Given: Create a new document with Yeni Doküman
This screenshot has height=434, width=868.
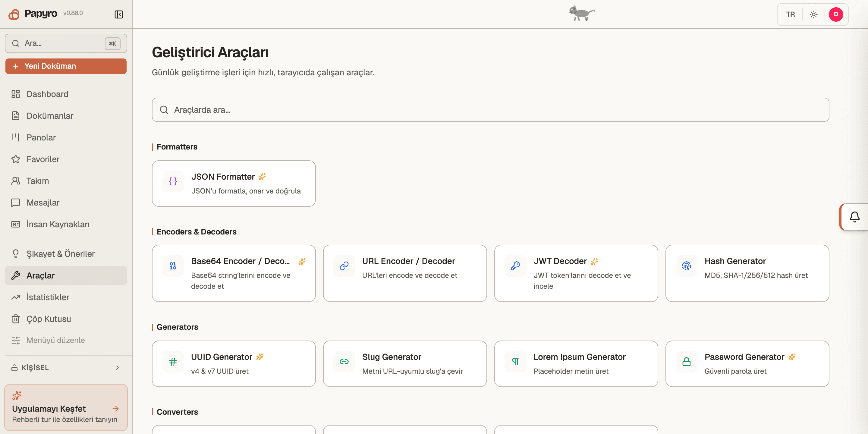Looking at the screenshot, I should [x=66, y=66].
